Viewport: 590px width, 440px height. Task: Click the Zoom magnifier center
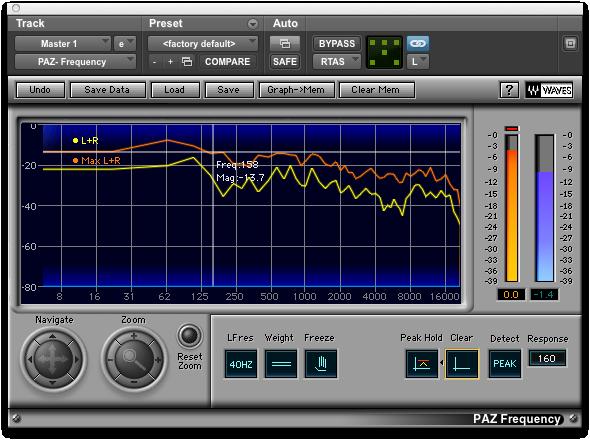click(134, 359)
